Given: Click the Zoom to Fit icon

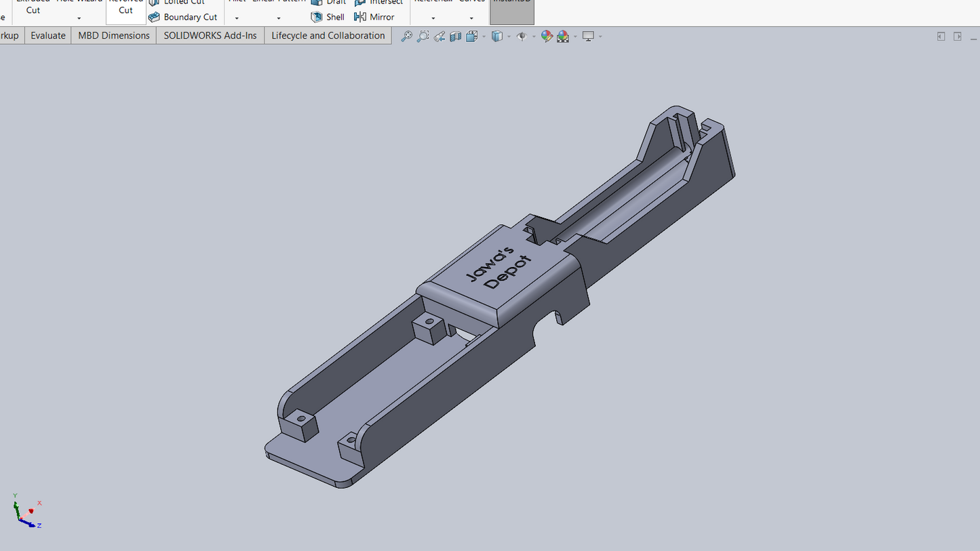Looking at the screenshot, I should (406, 37).
